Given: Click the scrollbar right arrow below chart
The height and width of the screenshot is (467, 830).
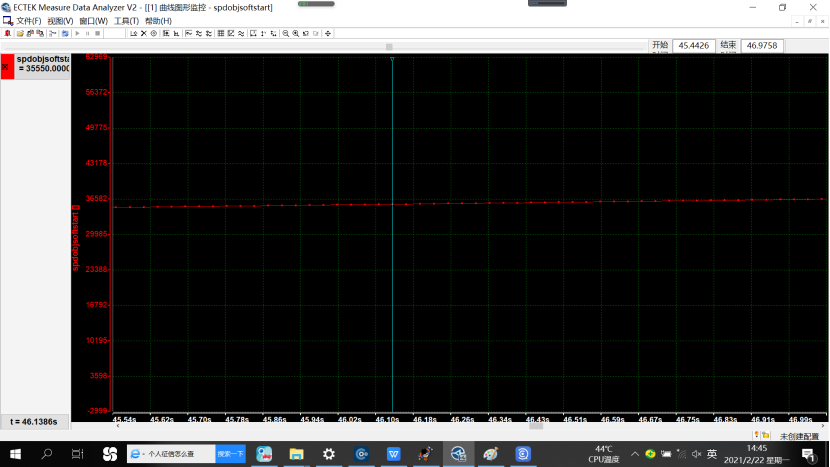Looking at the screenshot, I should pos(823,426).
